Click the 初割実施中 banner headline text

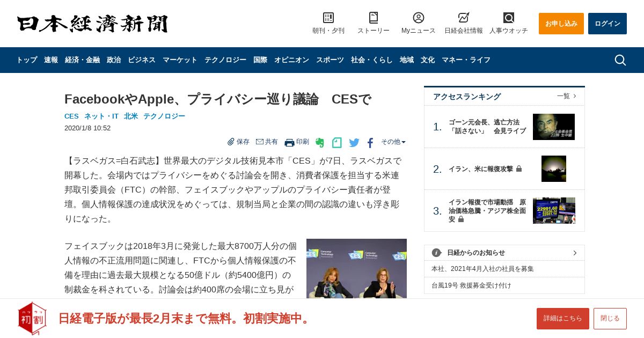tap(185, 318)
